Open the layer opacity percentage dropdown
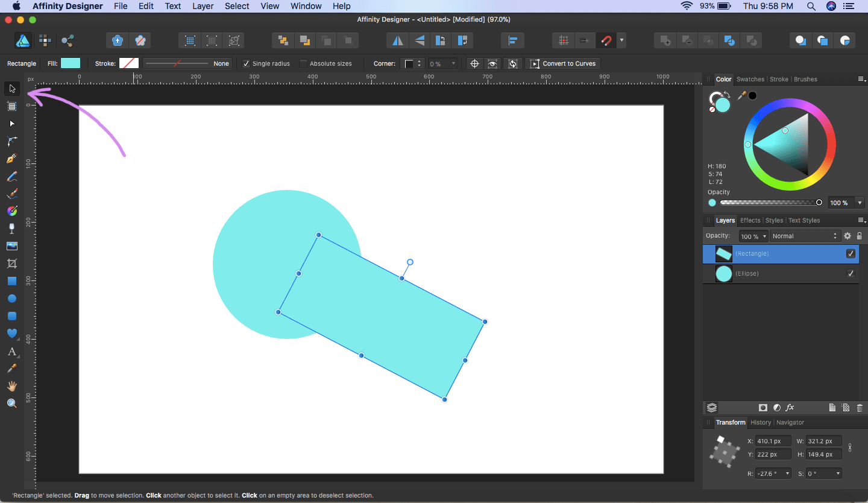The height and width of the screenshot is (503, 868). pyautogui.click(x=754, y=236)
